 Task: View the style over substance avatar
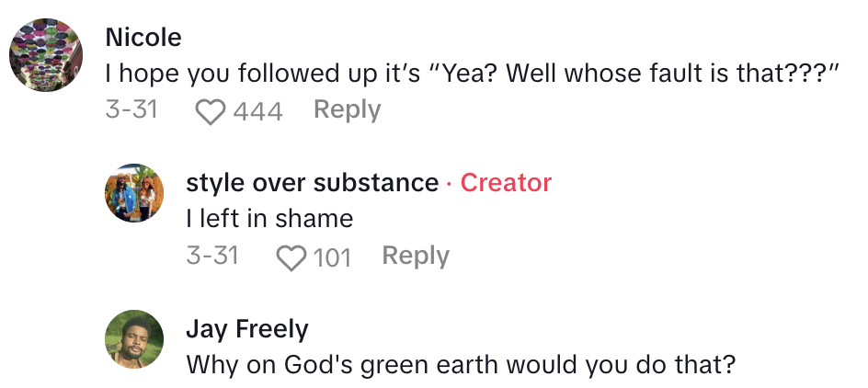(135, 193)
